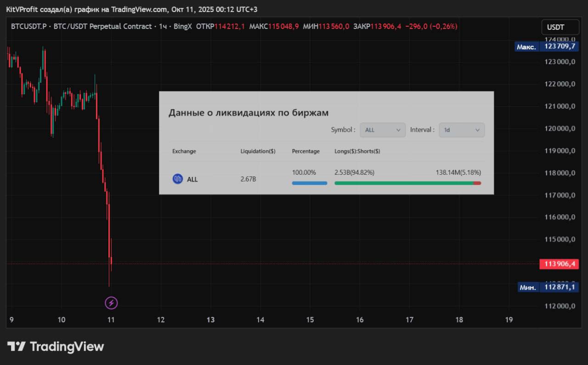588x365 pixels.
Task: Click the Мин. 112871,1 price label
Action: click(547, 287)
